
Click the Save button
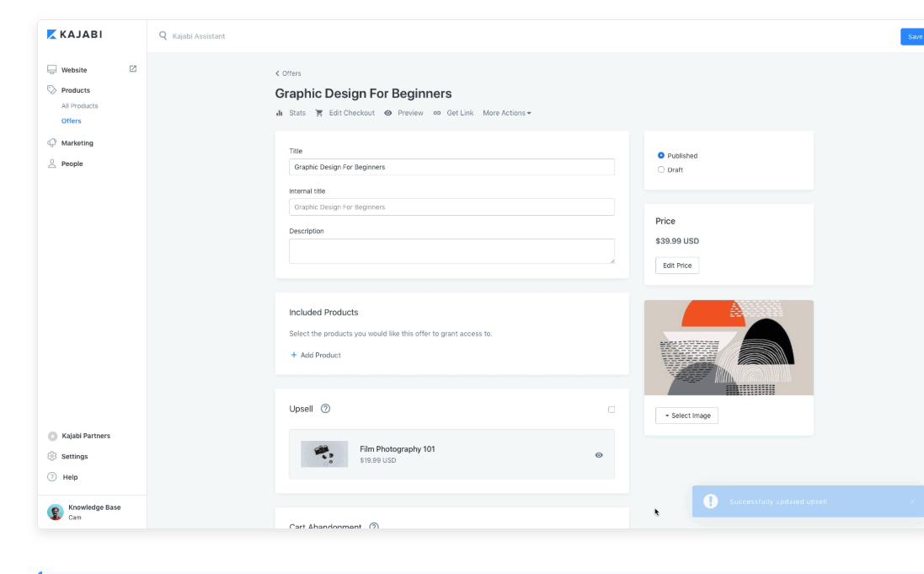coord(912,36)
